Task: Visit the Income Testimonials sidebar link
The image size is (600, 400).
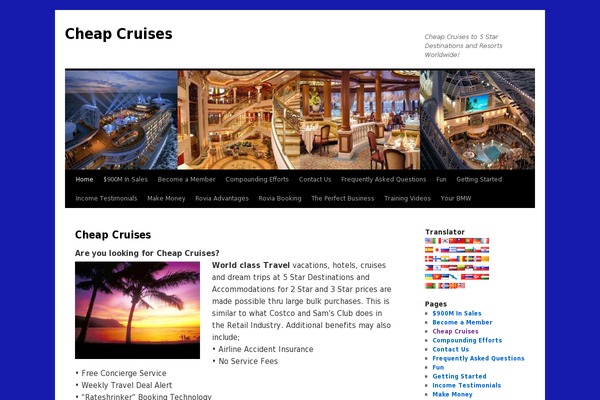Action: coord(466,385)
